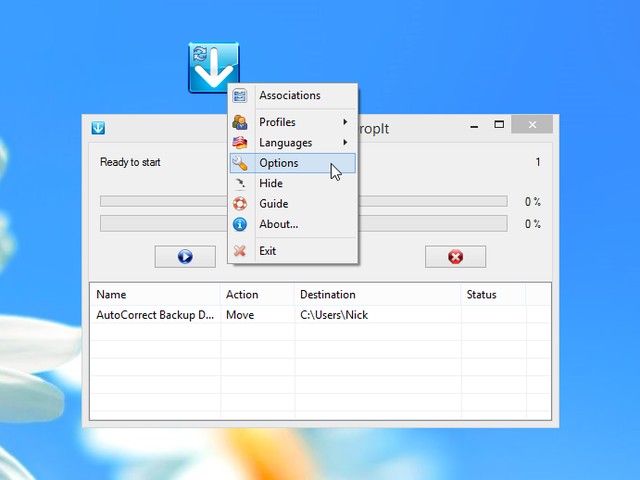Click the Profiles people icon
Viewport: 640px width, 480px height.
pos(240,122)
